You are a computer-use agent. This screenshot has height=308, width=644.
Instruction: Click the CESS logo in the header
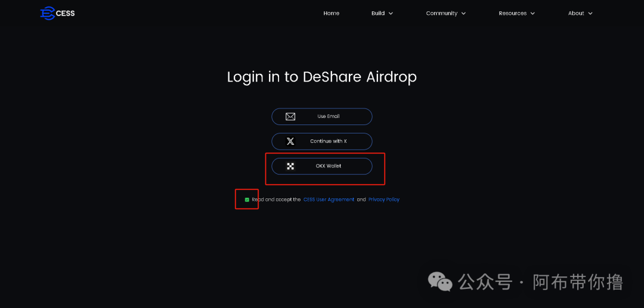pos(57,13)
